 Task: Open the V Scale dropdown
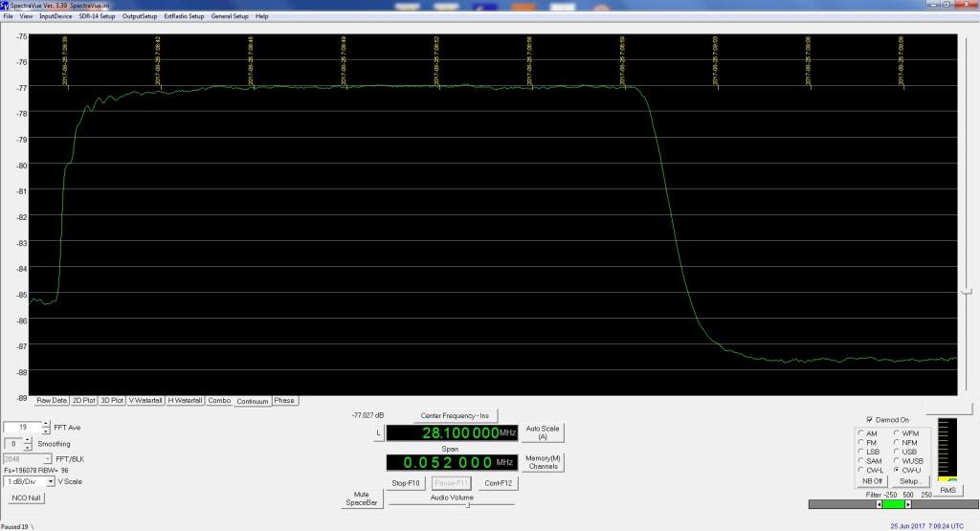(x=50, y=481)
